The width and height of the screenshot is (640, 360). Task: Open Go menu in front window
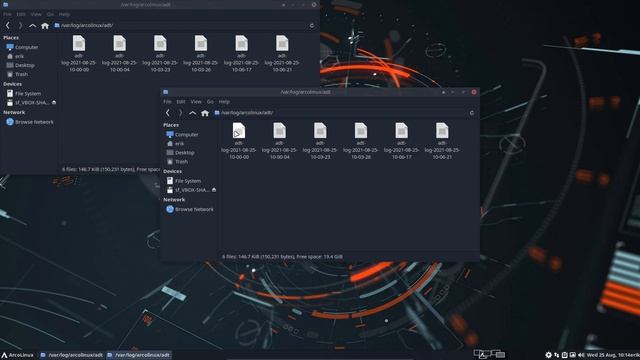click(x=210, y=102)
